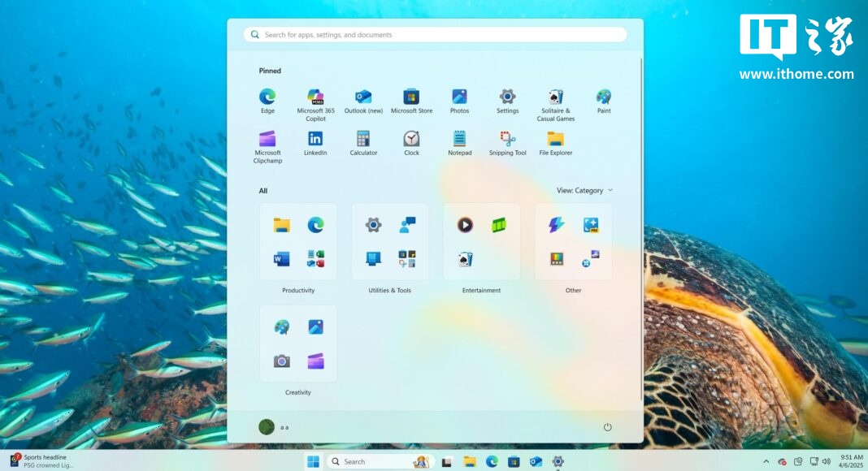Launch the Snipping Tool

[508, 144]
